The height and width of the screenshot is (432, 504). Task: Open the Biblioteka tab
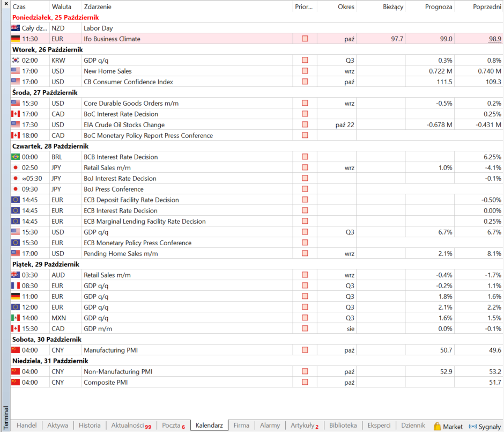tap(343, 425)
